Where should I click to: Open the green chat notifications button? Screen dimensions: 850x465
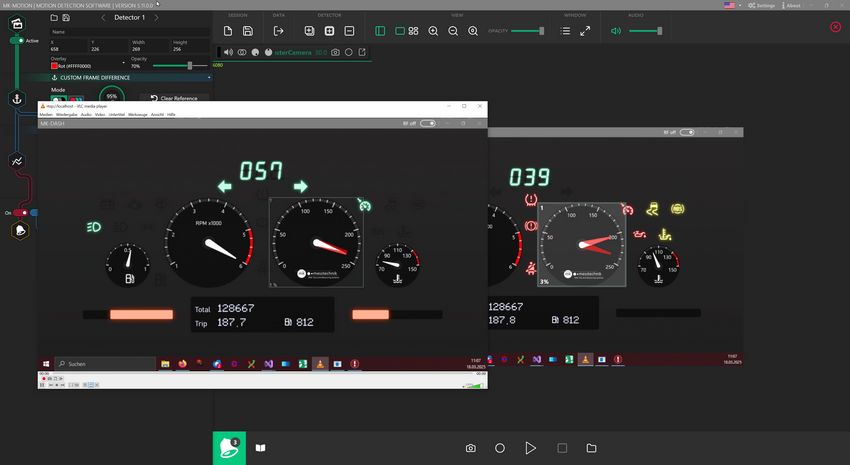[x=229, y=447]
